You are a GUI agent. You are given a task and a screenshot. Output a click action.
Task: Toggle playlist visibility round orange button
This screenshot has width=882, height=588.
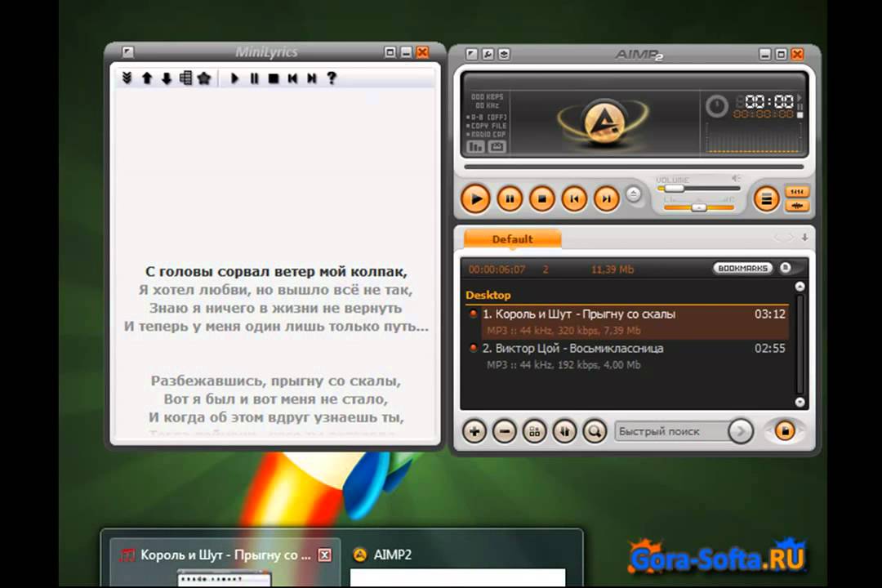[x=766, y=198]
